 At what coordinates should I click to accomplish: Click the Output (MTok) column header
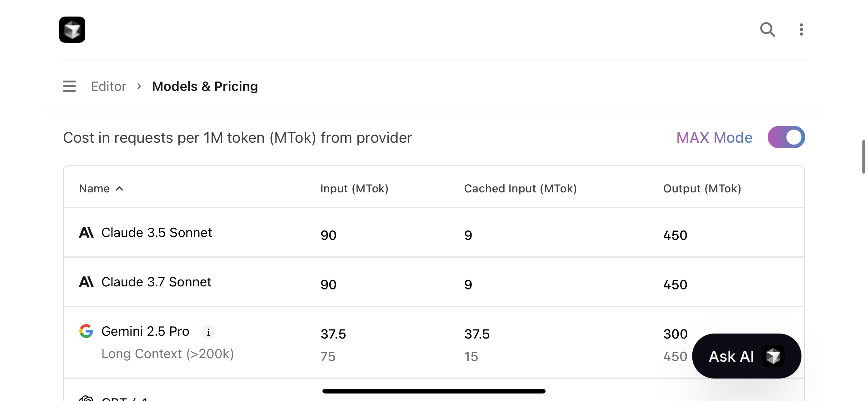(702, 189)
